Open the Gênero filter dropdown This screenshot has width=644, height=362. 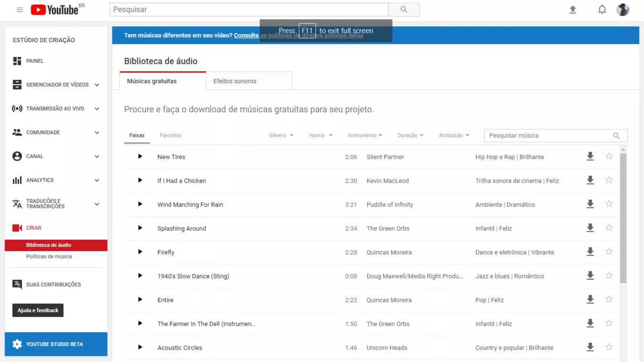coord(281,135)
